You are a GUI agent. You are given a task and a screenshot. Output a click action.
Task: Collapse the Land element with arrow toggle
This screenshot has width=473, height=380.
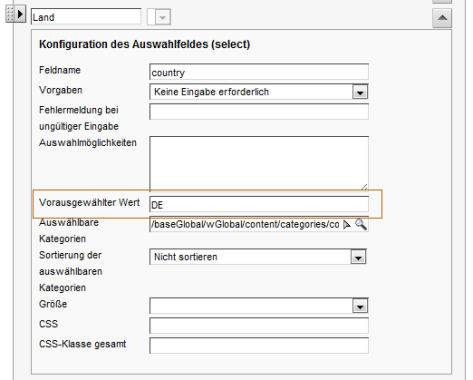20,14
